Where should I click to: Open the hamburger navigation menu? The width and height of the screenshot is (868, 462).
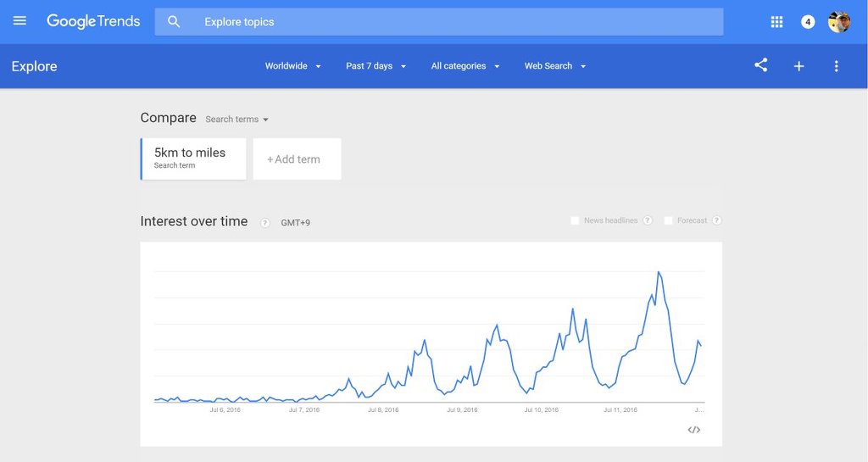coord(20,21)
